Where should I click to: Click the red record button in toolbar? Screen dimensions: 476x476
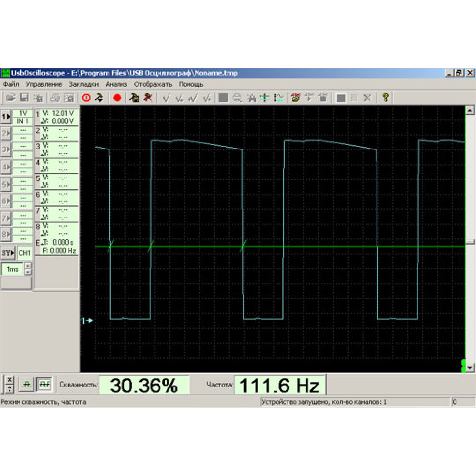(117, 98)
